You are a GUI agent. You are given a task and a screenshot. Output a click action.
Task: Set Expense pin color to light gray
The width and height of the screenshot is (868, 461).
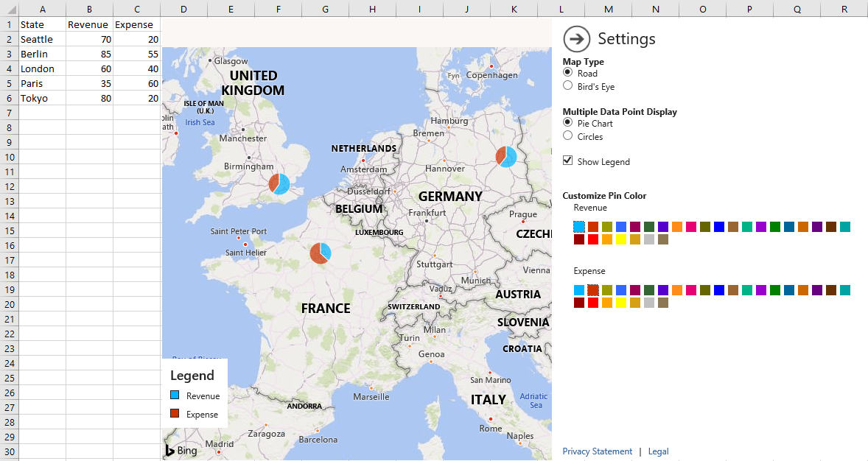point(649,303)
